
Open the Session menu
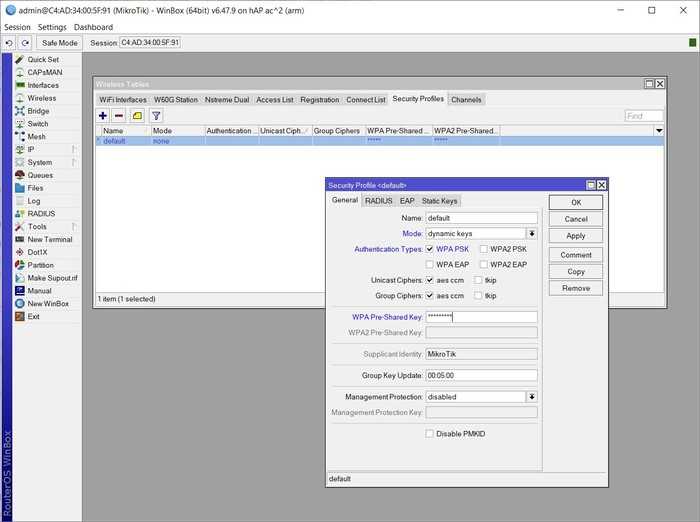[17, 27]
